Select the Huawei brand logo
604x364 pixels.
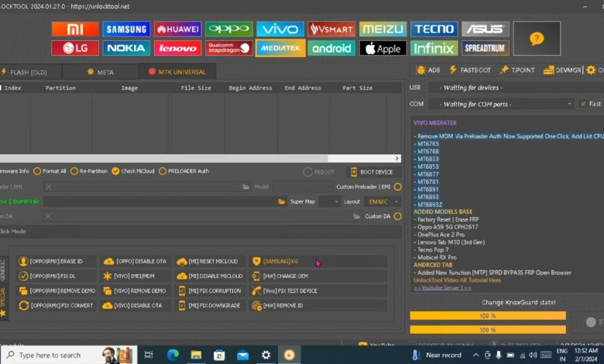[177, 29]
